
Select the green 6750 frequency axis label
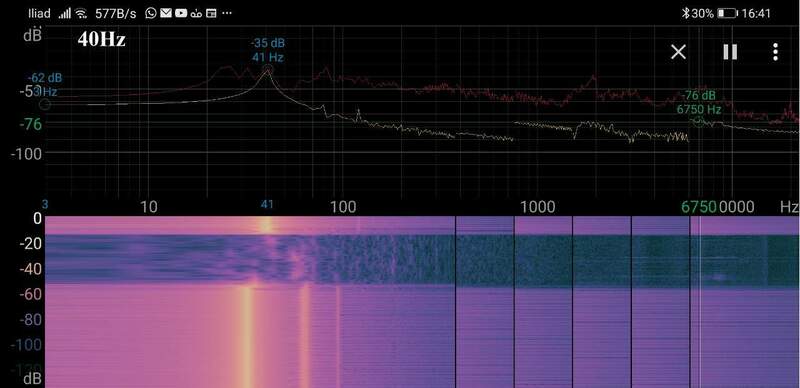click(x=699, y=207)
